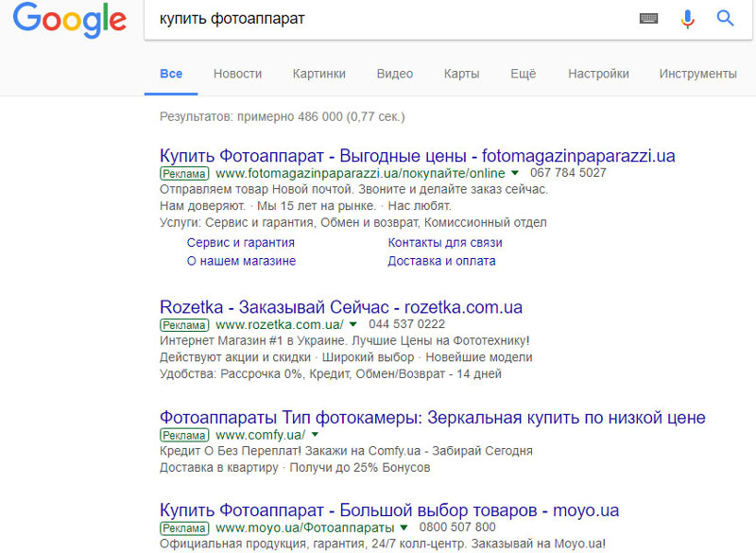Viewport: 756px width, 553px height.
Task: Click the blue search magnifier icon
Action: coord(725,18)
